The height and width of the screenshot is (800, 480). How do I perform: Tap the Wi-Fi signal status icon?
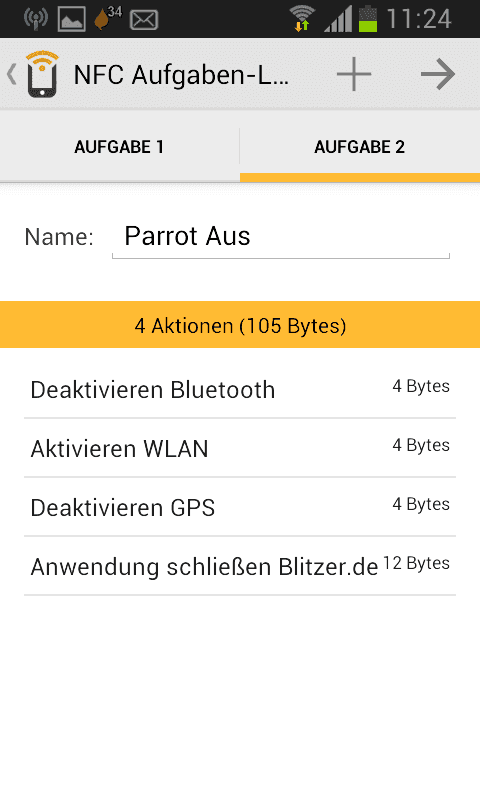tap(301, 18)
